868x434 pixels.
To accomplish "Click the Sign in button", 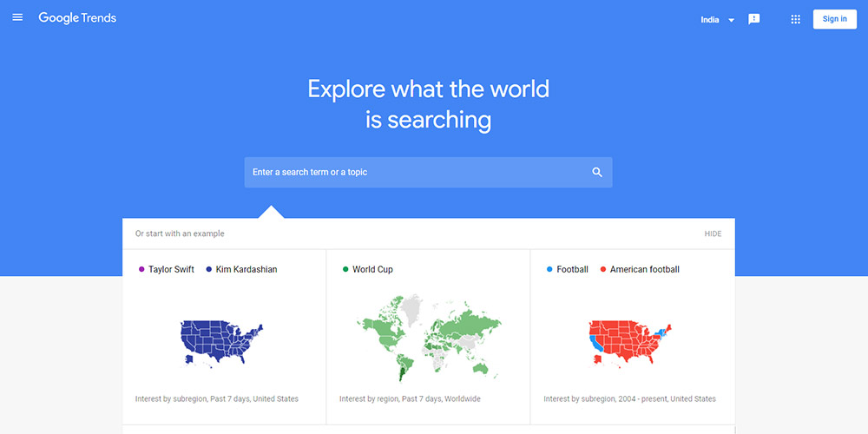I will [834, 19].
